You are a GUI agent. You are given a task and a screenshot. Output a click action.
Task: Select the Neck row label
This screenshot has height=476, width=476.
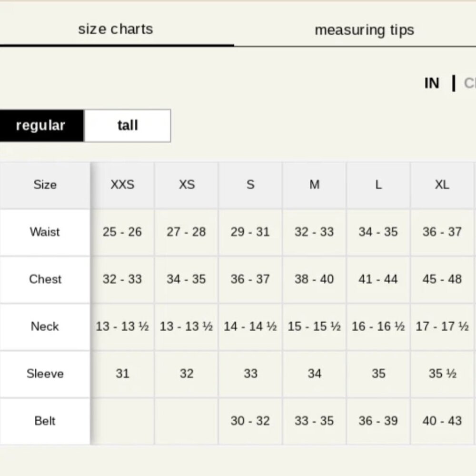[45, 327]
